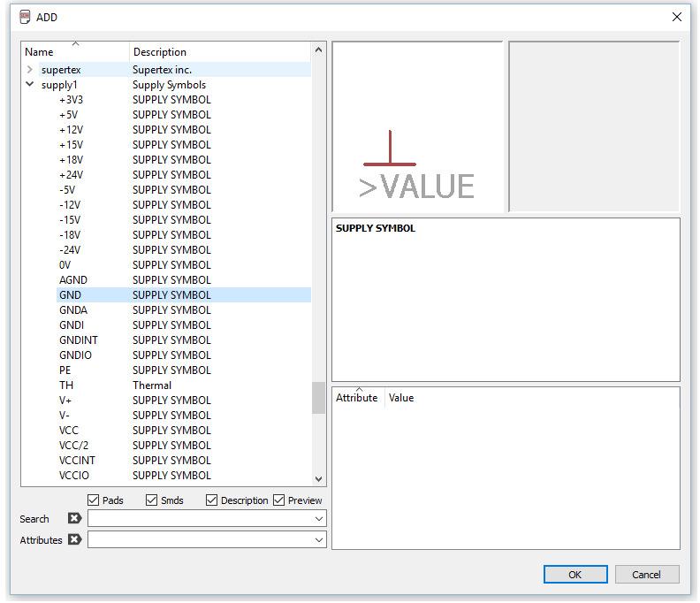The image size is (700, 603).
Task: Click the ADD dialog app icon in the title bar
Action: 25,17
